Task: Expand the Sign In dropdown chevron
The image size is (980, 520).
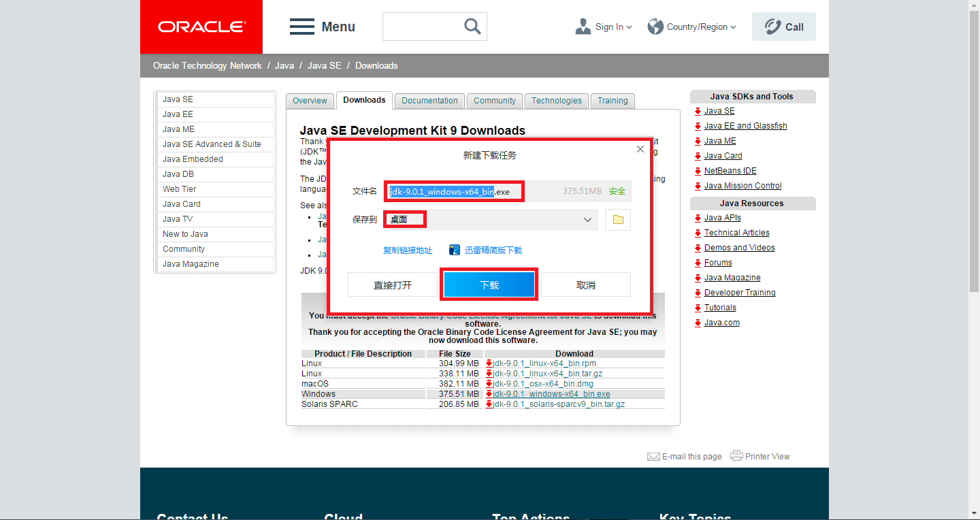Action: pyautogui.click(x=629, y=27)
